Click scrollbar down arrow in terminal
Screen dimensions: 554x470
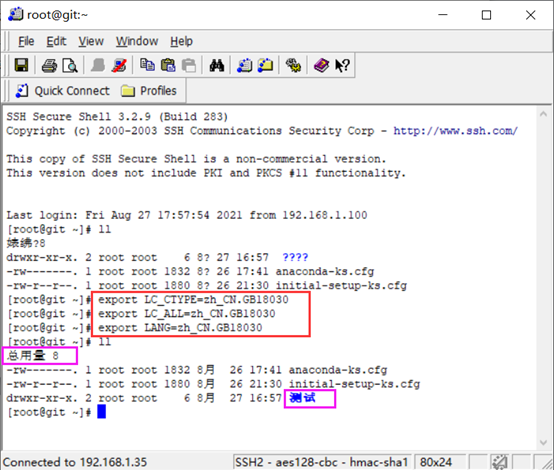click(x=543, y=442)
